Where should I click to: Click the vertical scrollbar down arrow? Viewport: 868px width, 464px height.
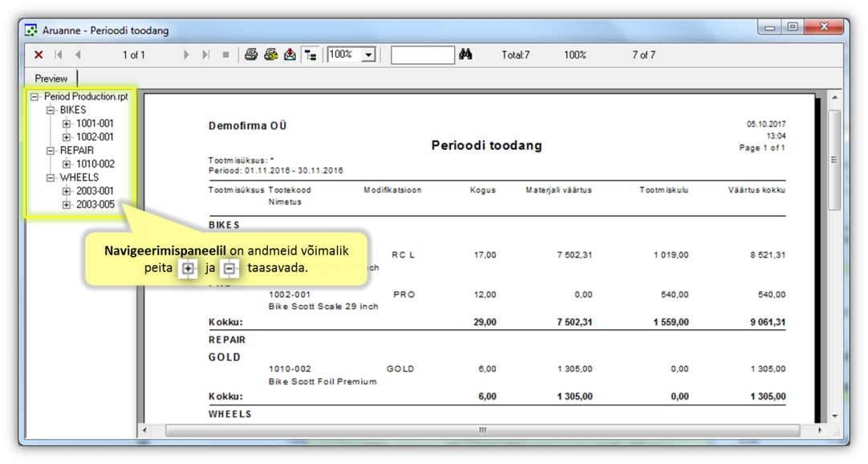(x=834, y=417)
